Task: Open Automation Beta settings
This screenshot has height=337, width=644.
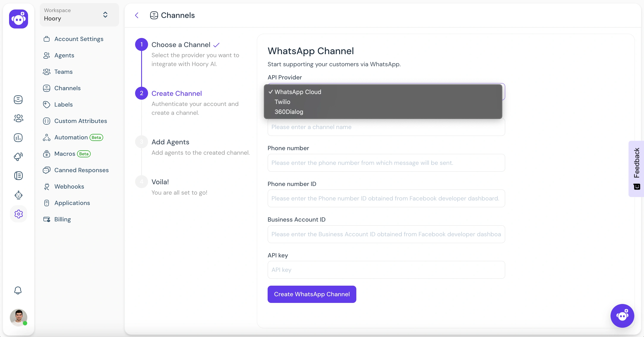Action: 79,137
